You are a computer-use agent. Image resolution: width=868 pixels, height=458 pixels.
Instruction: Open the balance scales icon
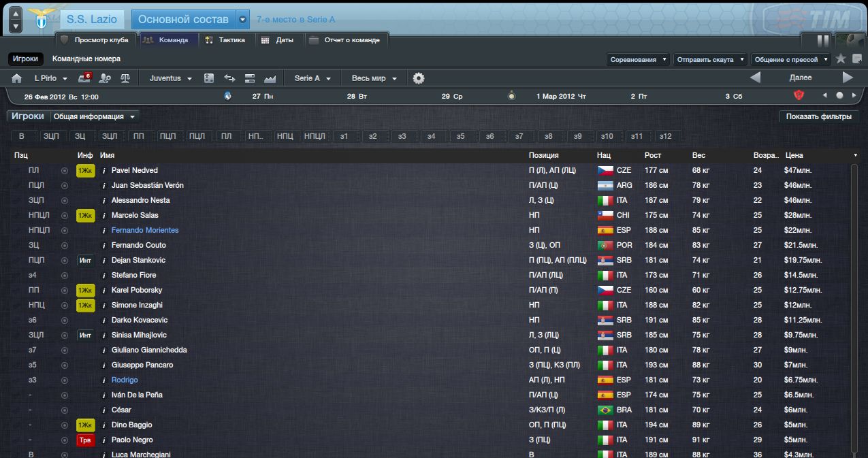pyautogui.click(x=125, y=78)
